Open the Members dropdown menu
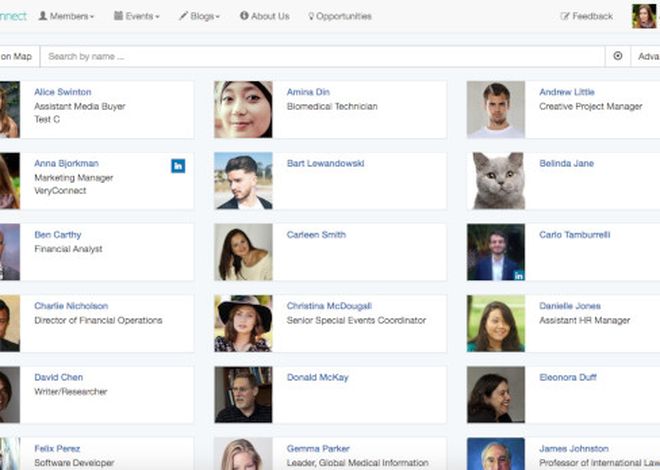This screenshot has height=470, width=660. pyautogui.click(x=66, y=16)
